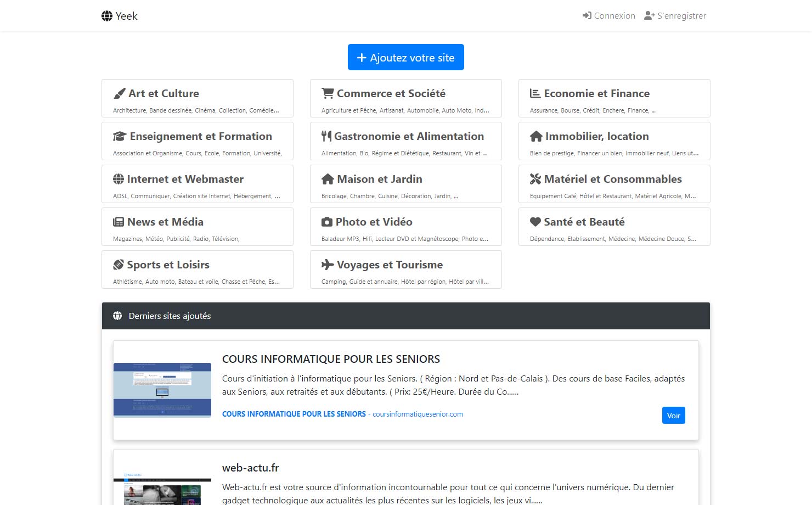This screenshot has width=812, height=505.
Task: Click the Voir button for Cours Informatique
Action: (674, 416)
